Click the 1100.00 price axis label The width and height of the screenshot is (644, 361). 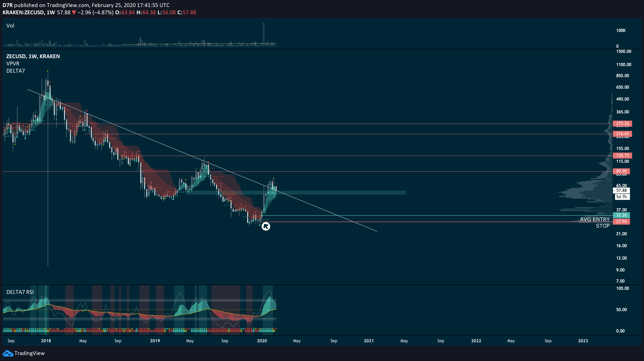624,65
